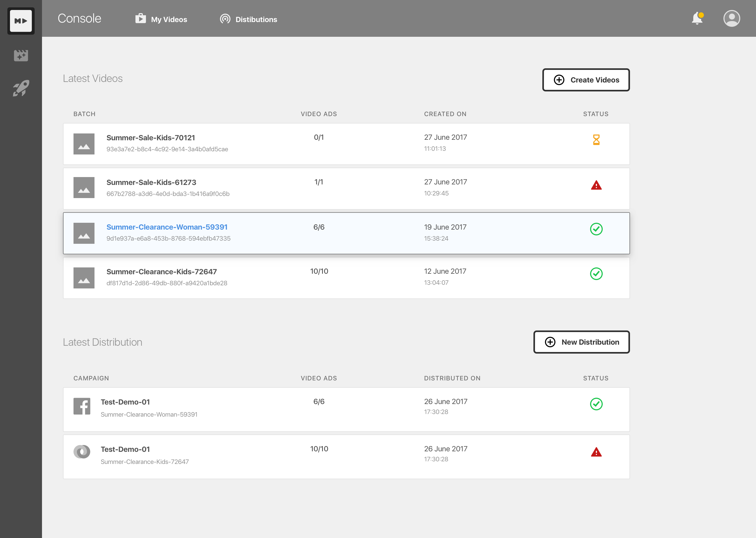Click Summer-Sale-Kids-61273 red warning status icon
This screenshot has height=538, width=756.
[596, 185]
